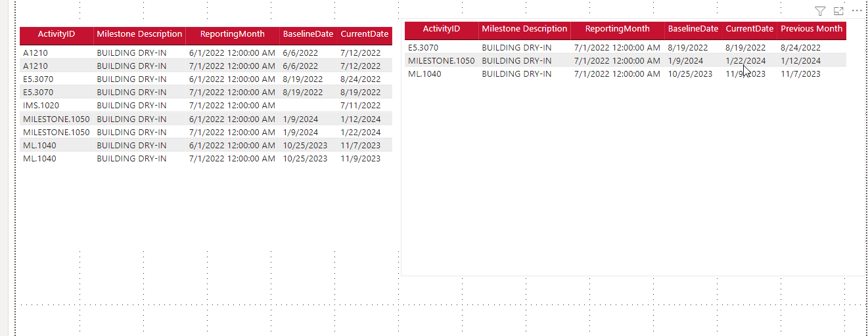
Task: Select right table E5.3070 cell
Action: point(423,47)
